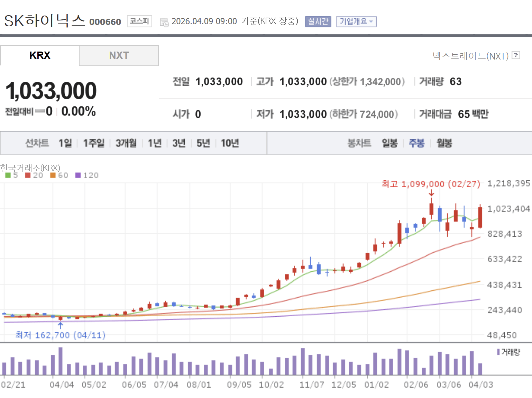
Task: Click the 거래량 volume legend on chart
Action: point(508,352)
